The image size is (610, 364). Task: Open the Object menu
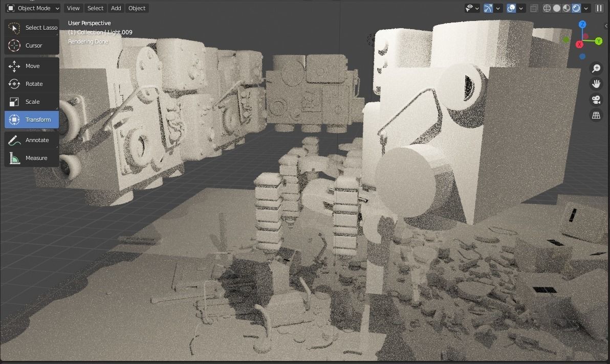(137, 8)
